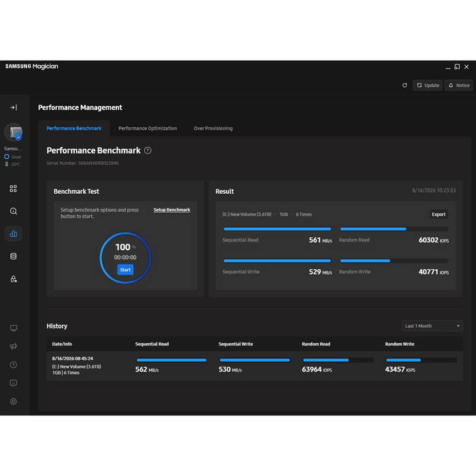Open the Drive Dashboard grid icon
The width and height of the screenshot is (476, 476).
pos(14,188)
